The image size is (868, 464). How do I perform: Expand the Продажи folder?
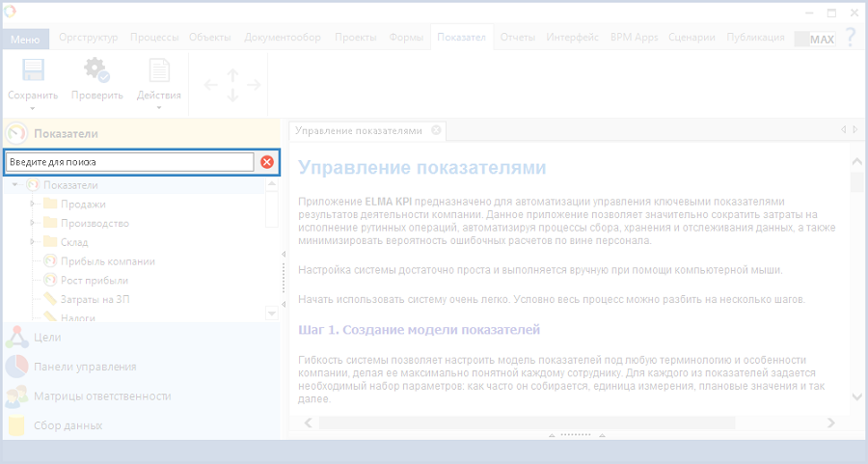pos(33,204)
